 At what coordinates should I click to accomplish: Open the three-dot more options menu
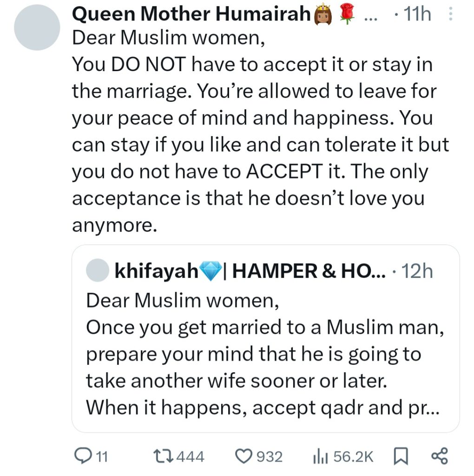449,15
